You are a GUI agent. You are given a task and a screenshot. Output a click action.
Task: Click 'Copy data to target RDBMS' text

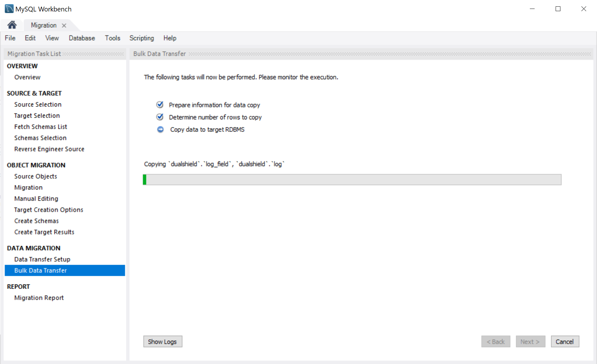[x=207, y=129]
